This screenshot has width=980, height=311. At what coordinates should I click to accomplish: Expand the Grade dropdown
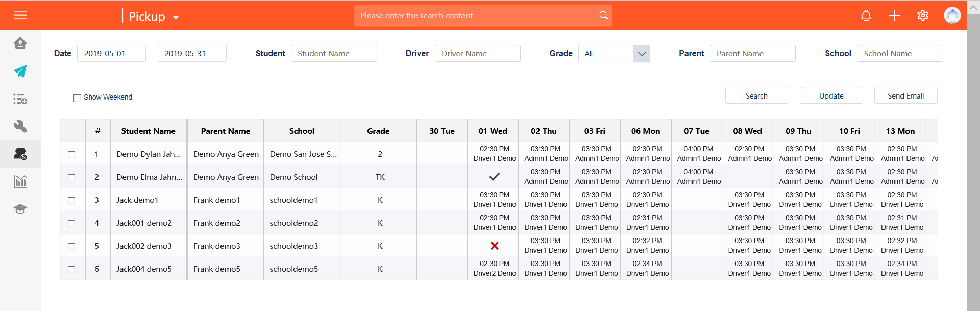(642, 54)
